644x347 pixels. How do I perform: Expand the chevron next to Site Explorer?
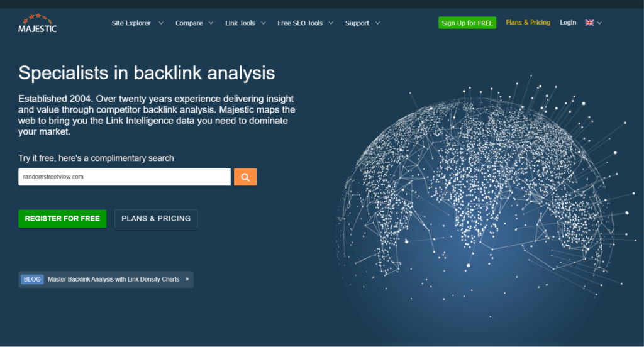click(x=161, y=23)
